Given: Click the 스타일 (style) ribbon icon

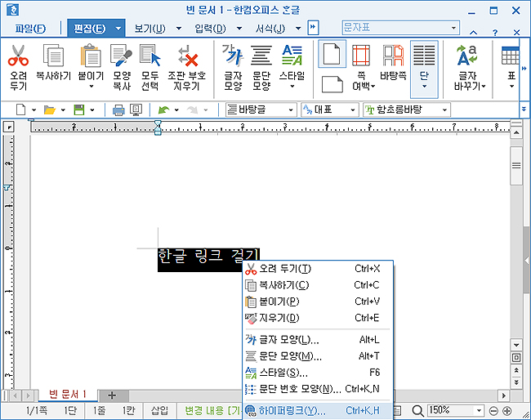Looking at the screenshot, I should pyautogui.click(x=292, y=56).
